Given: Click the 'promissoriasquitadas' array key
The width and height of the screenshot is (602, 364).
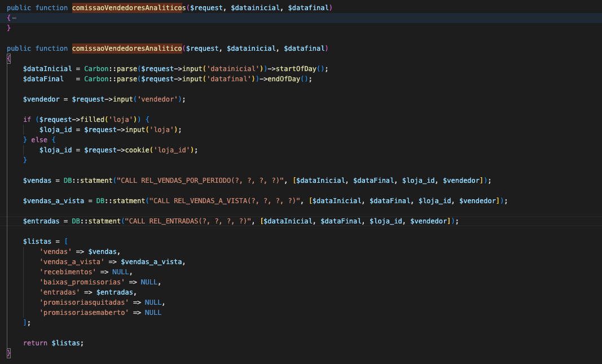Looking at the screenshot, I should coord(84,302).
